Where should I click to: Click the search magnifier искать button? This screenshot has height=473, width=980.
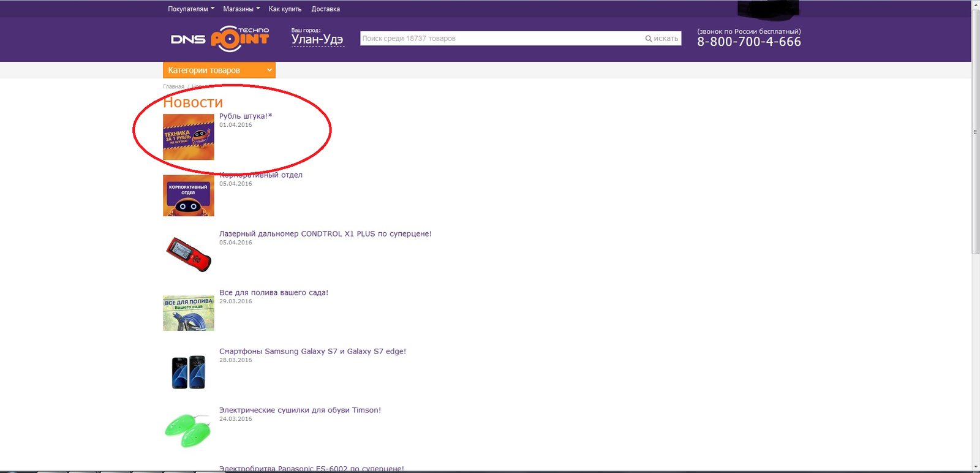pyautogui.click(x=661, y=39)
